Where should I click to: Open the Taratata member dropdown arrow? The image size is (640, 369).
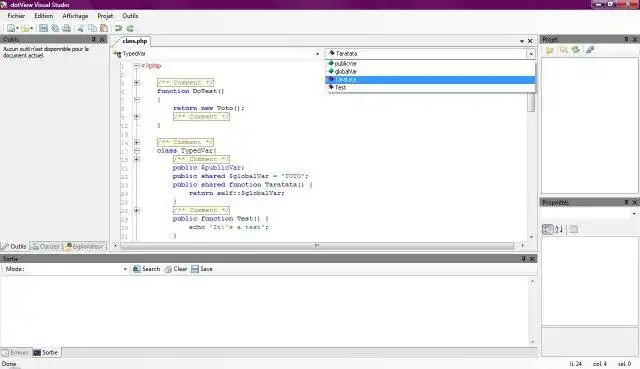pyautogui.click(x=531, y=54)
